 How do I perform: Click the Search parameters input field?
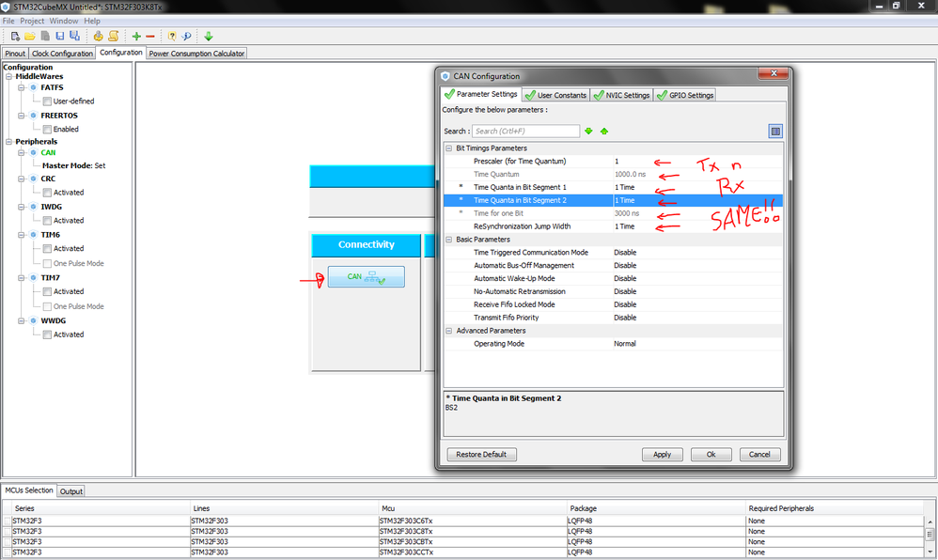[x=525, y=131]
